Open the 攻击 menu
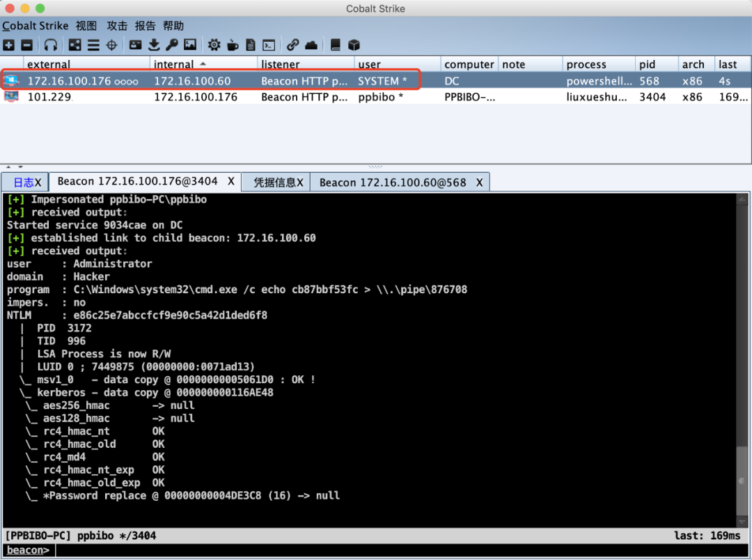This screenshot has width=752, height=560. [117, 26]
